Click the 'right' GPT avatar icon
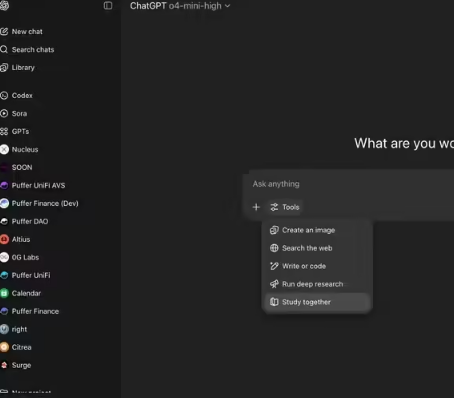The image size is (454, 398). tap(4, 330)
